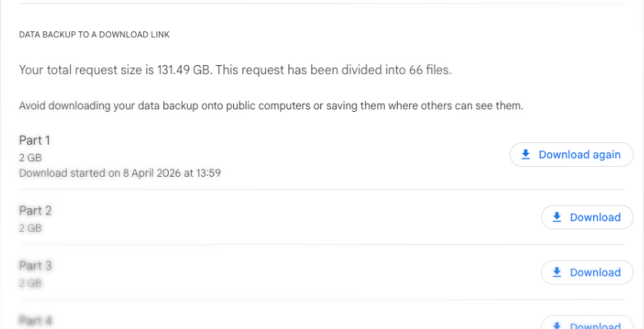Screen dimensions: 644x329
Task: Click the download arrow icon beside Part 3
Action: tap(557, 272)
